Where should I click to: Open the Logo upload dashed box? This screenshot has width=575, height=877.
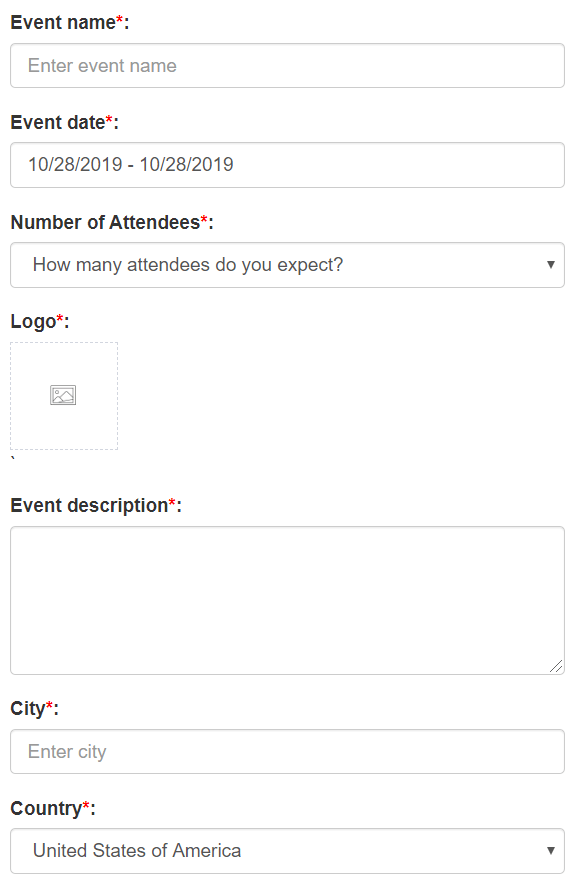click(x=64, y=396)
